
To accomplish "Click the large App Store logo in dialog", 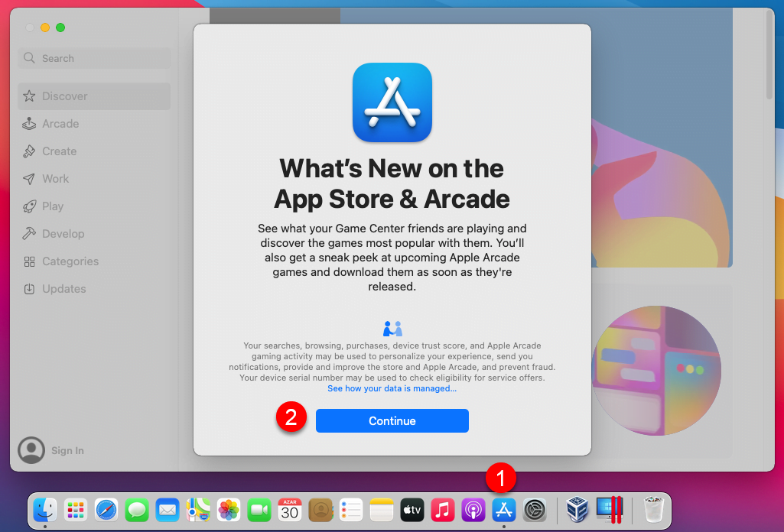I will point(392,102).
